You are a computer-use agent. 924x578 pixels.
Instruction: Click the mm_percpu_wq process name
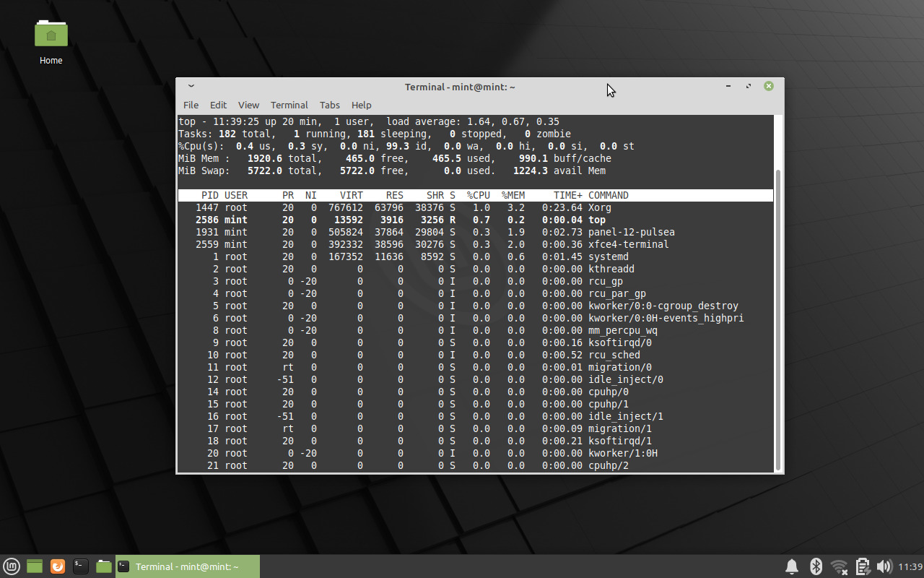623,330
